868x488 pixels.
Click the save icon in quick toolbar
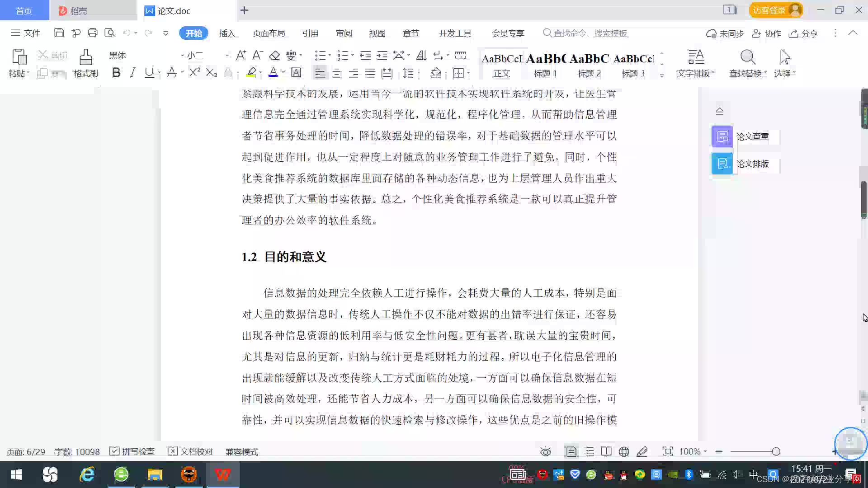[x=59, y=33]
